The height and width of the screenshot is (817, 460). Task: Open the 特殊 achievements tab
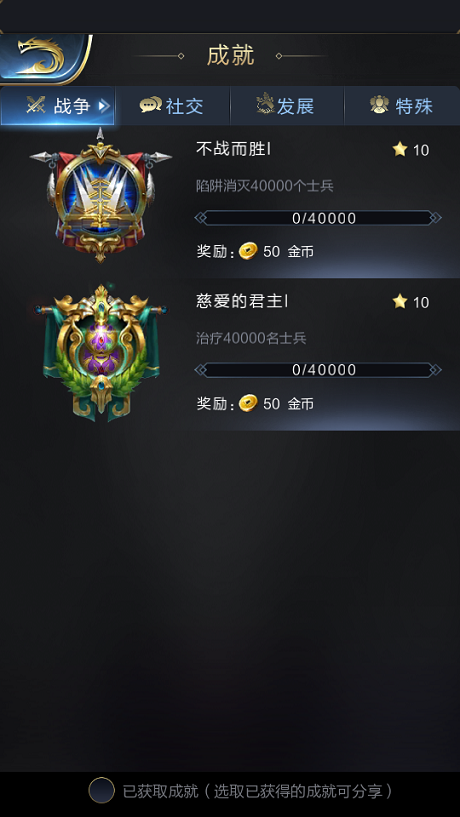(x=402, y=106)
